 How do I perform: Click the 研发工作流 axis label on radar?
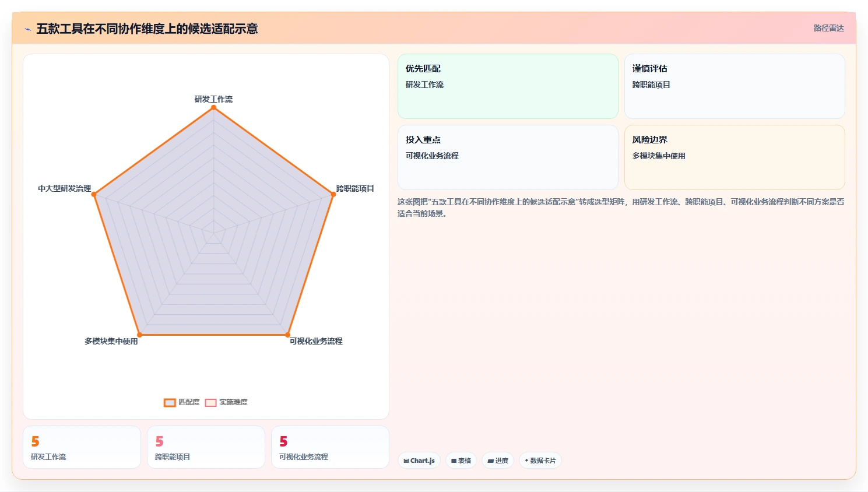(x=213, y=99)
